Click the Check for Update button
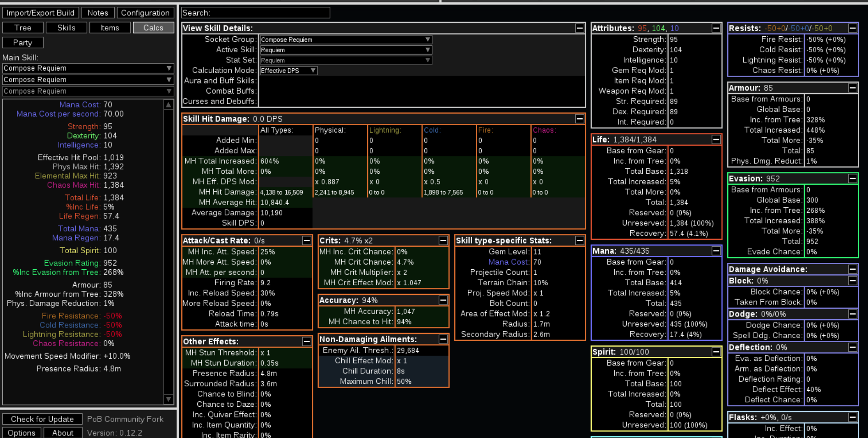868x438 pixels. (42, 419)
